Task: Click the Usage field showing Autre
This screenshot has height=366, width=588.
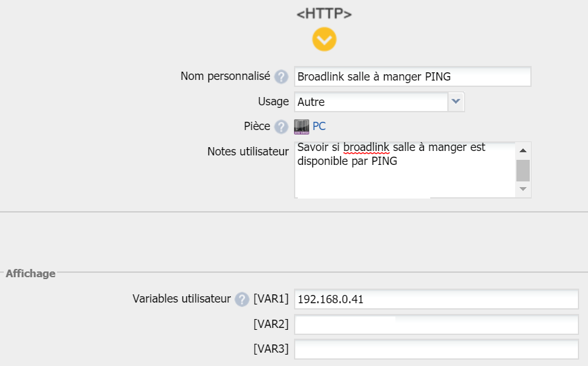Action: (x=371, y=101)
